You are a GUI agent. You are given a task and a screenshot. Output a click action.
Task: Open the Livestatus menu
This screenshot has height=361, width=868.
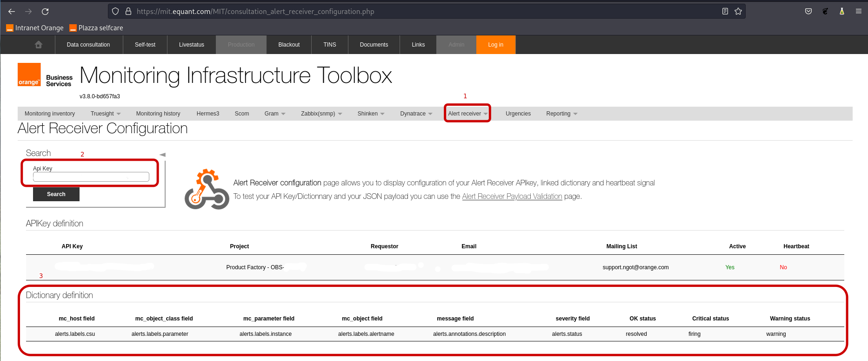(x=192, y=45)
